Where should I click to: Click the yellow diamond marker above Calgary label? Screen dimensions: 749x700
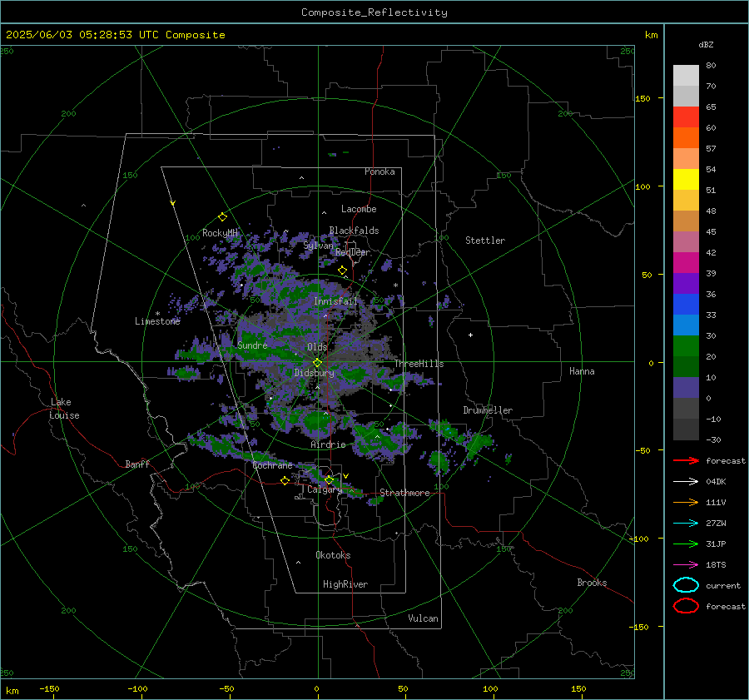(329, 479)
